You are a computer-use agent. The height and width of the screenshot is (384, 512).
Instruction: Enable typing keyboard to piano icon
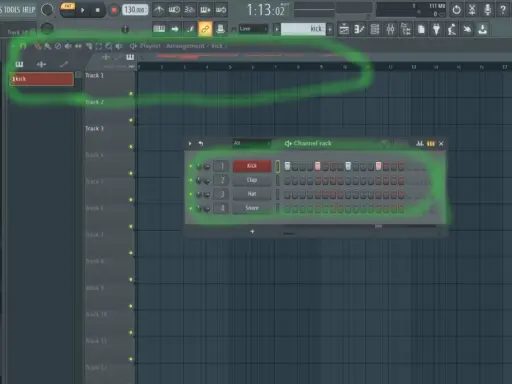pyautogui.click(x=159, y=29)
